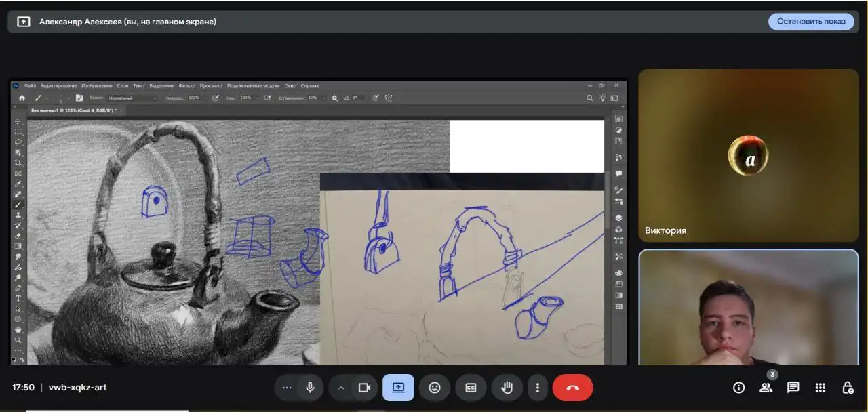Toggle closed captions

[x=471, y=388]
